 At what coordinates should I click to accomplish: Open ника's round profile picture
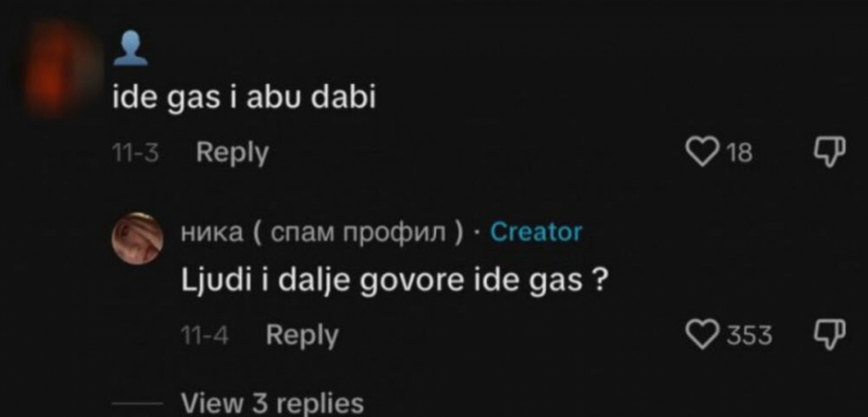137,239
